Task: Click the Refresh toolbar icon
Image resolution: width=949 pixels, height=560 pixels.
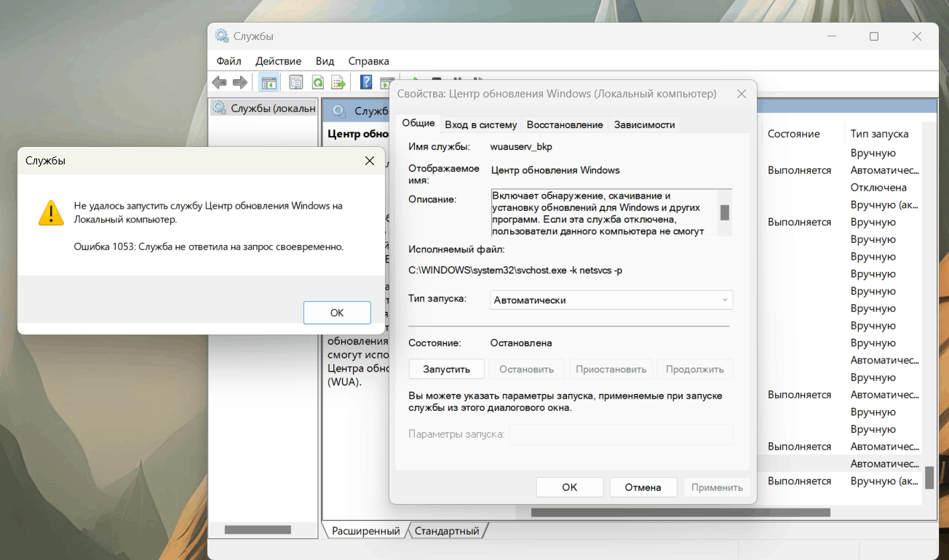Action: [317, 82]
